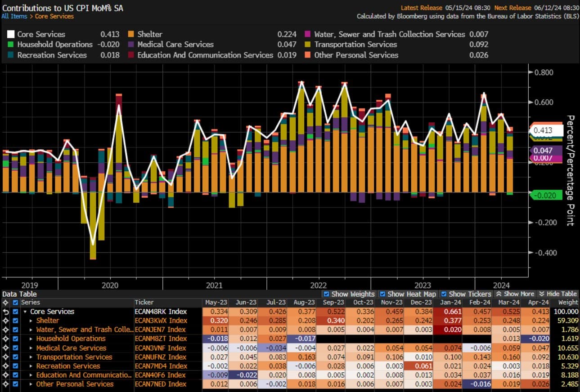
Task: Click the orange Shelter legend swatch
Action: click(x=131, y=34)
